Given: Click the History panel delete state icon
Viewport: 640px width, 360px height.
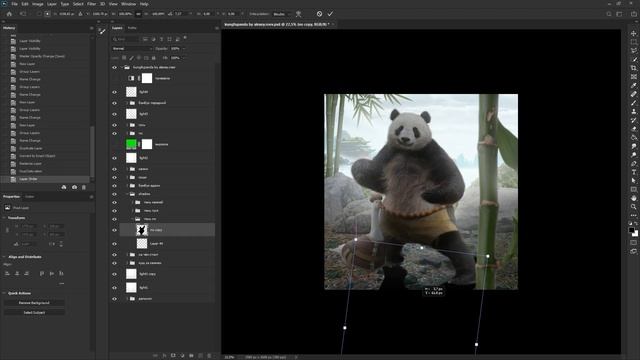Looking at the screenshot, I should (x=84, y=187).
